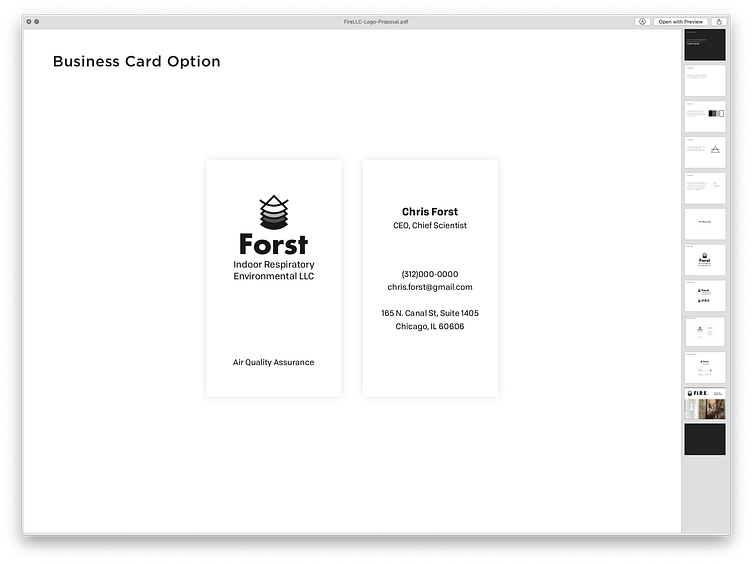The width and height of the screenshot is (752, 564).
Task: Click 'Chicago, IL 60606' address line
Action: click(430, 326)
